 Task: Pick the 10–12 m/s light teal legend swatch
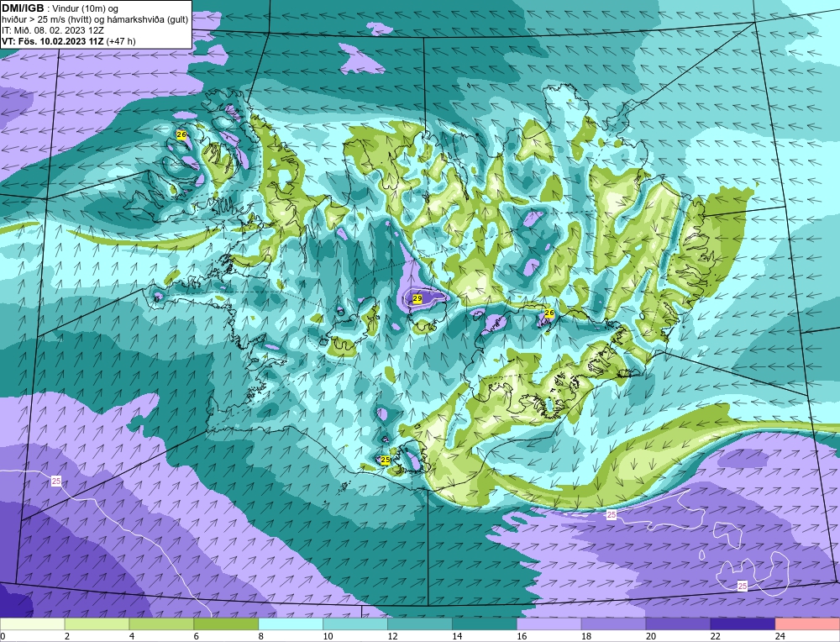click(355, 624)
